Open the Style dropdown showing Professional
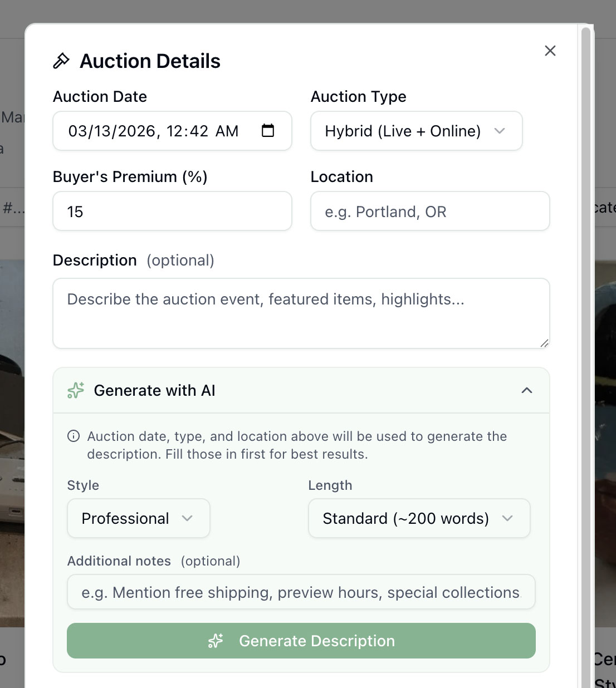The image size is (616, 688). pyautogui.click(x=138, y=518)
